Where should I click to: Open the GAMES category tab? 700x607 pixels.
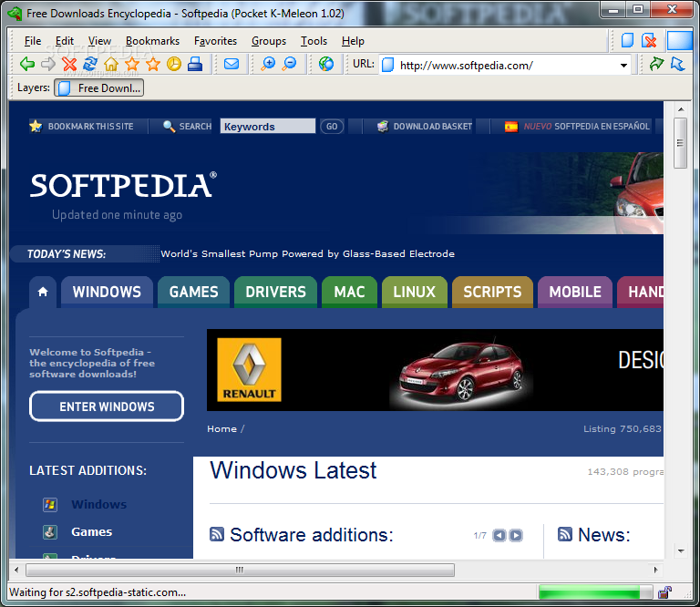pos(193,292)
